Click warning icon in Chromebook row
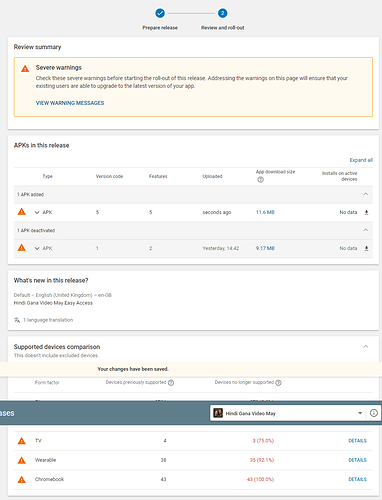The height and width of the screenshot is (500, 382). tap(22, 480)
